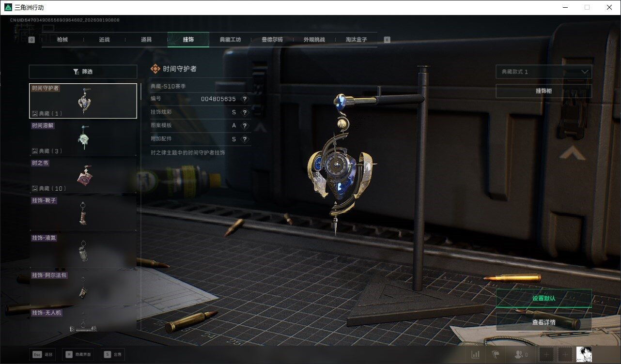Open the statistics bar-chart icon

476,355
